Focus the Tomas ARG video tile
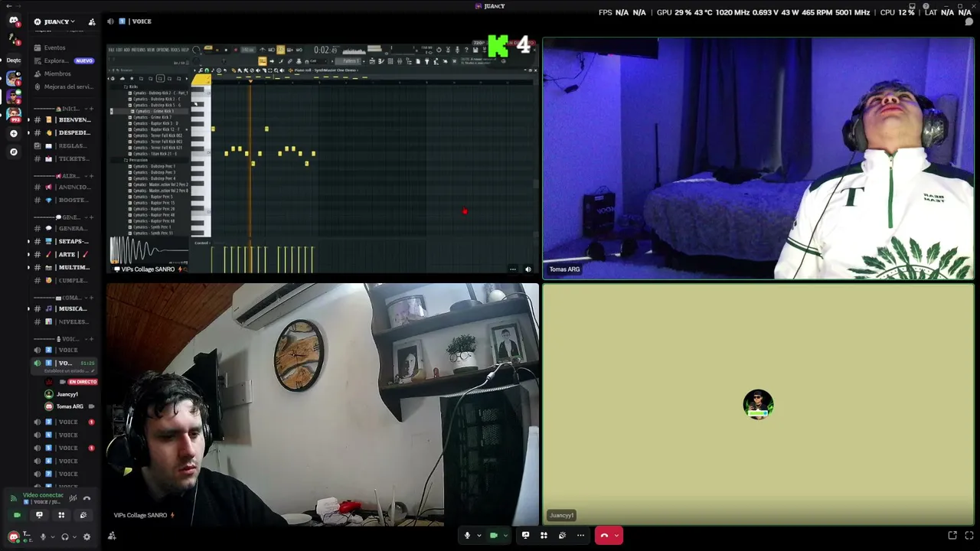980x551 pixels. point(758,158)
